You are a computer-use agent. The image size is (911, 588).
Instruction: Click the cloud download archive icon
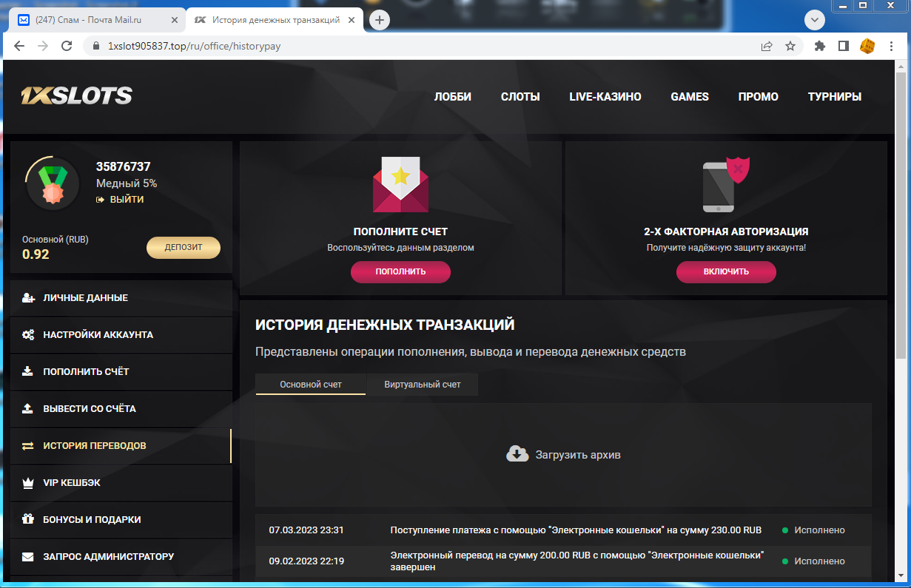517,453
